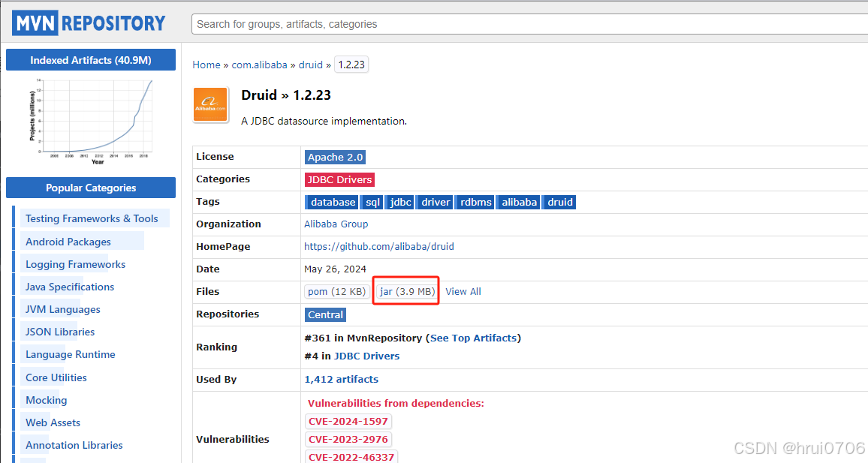
Task: Click the Indexed Artifacts (40.9M) header
Action: click(x=91, y=60)
